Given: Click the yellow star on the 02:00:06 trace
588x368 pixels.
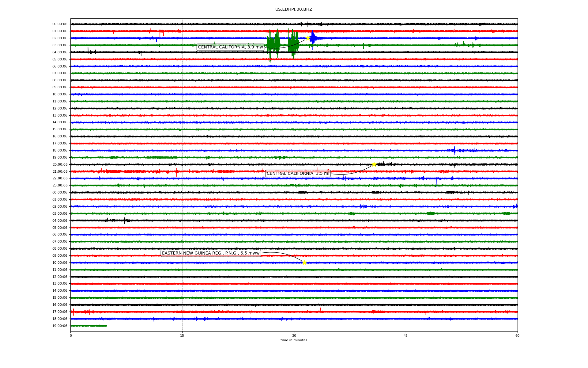Looking at the screenshot, I should click(x=308, y=38).
